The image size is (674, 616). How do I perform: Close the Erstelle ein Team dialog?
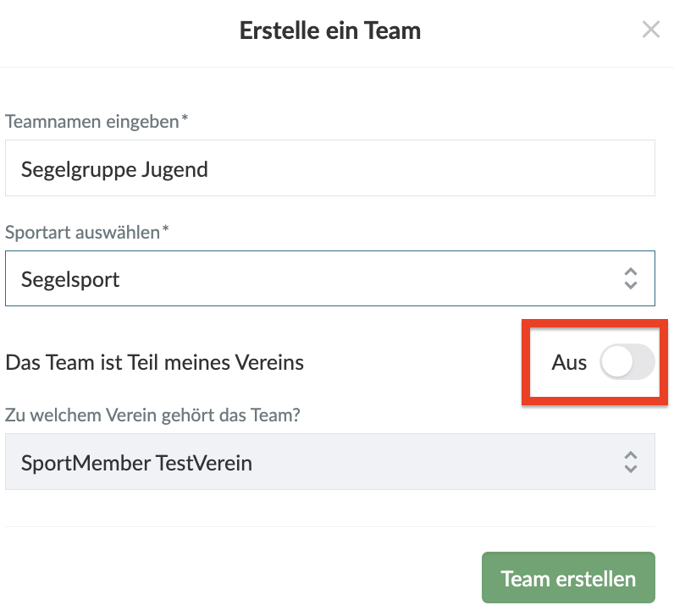pyautogui.click(x=650, y=30)
